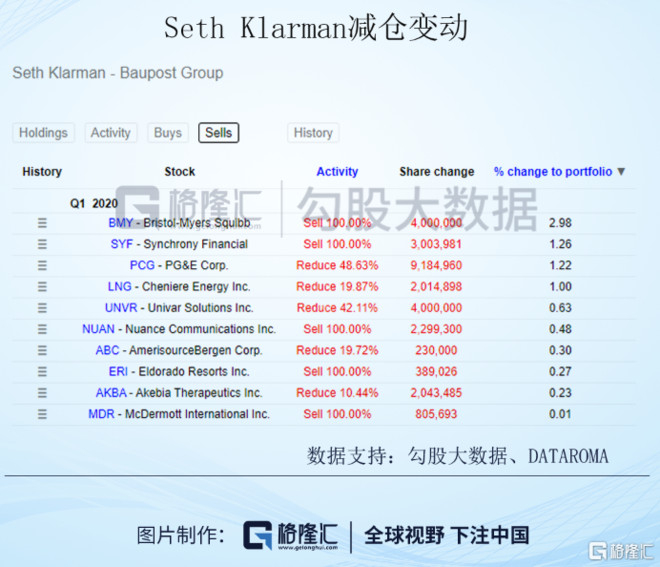Click 'Reduce 48.63%' activity cell
Viewport: 660px width, 567px height.
[337, 265]
